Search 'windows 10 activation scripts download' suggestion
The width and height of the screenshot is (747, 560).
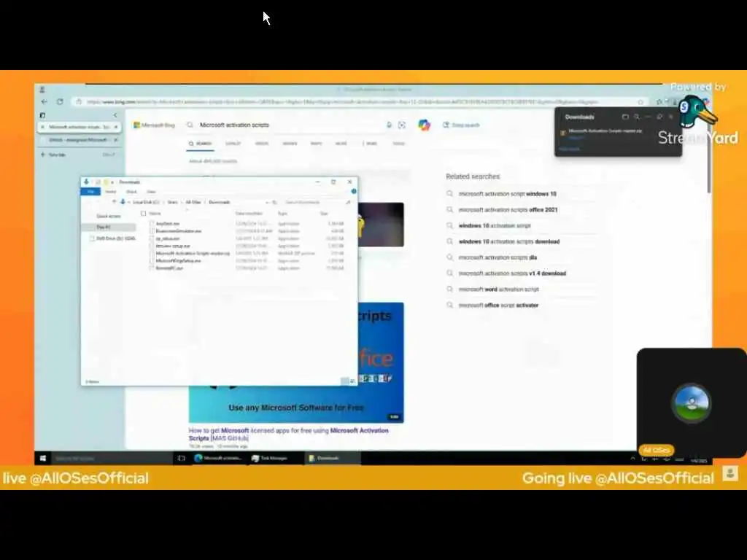click(x=508, y=241)
